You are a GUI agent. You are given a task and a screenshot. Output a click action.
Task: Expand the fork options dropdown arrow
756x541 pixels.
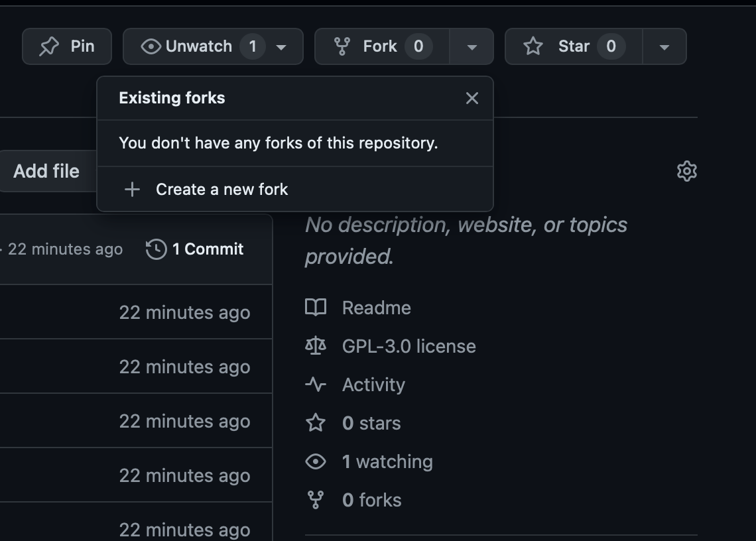coord(472,47)
